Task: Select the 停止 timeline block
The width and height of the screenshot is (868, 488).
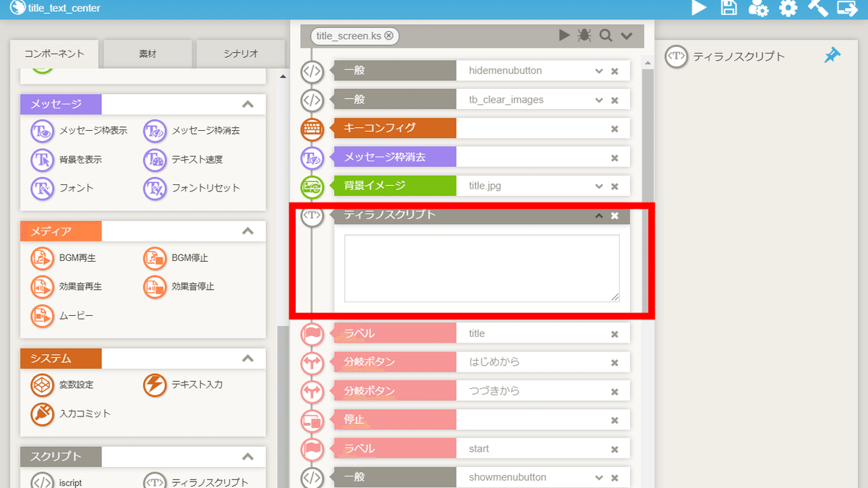Action: click(x=395, y=419)
